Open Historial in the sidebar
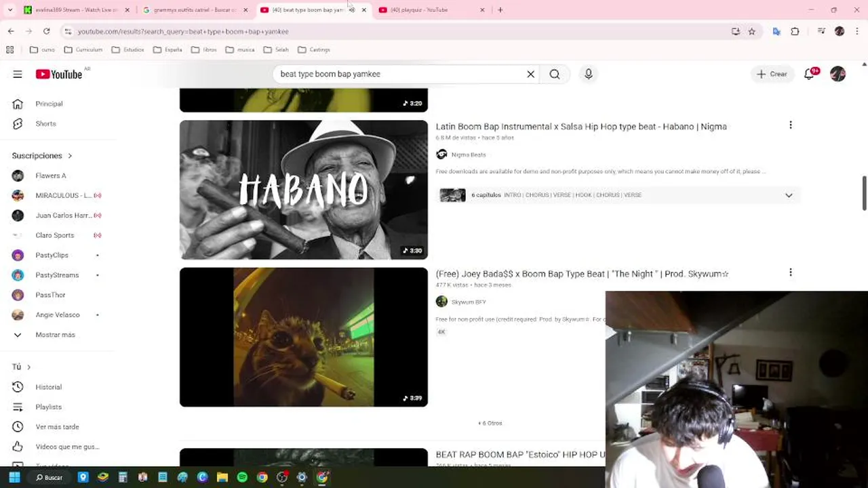Screen dimensions: 868x488 click(48, 387)
